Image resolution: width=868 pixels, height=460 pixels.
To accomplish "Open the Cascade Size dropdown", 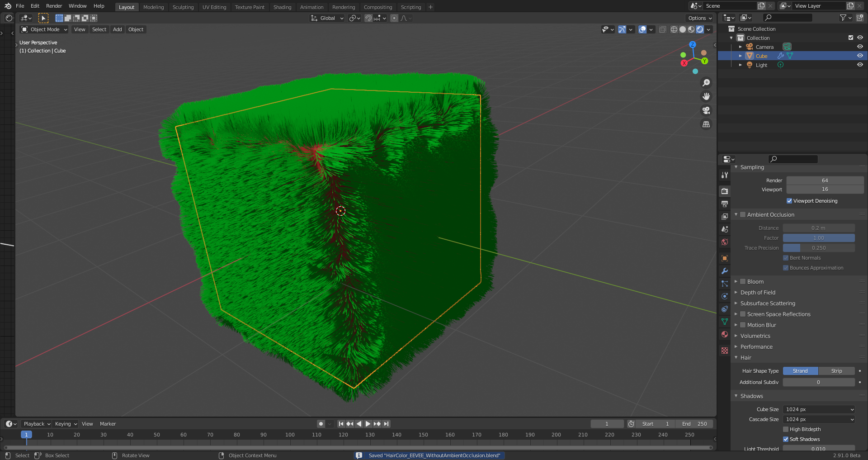I will (819, 419).
